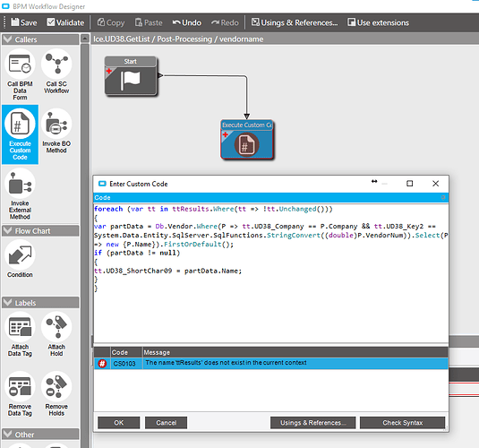This screenshot has height=448, width=479.
Task: Click Validate in the toolbar
Action: click(x=65, y=22)
